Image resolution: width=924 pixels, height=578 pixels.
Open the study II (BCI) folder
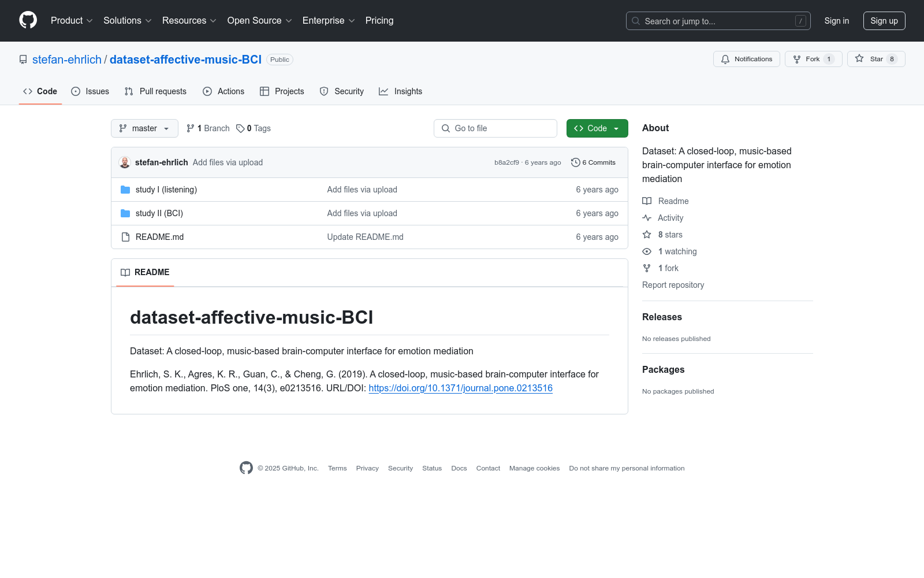(x=159, y=213)
